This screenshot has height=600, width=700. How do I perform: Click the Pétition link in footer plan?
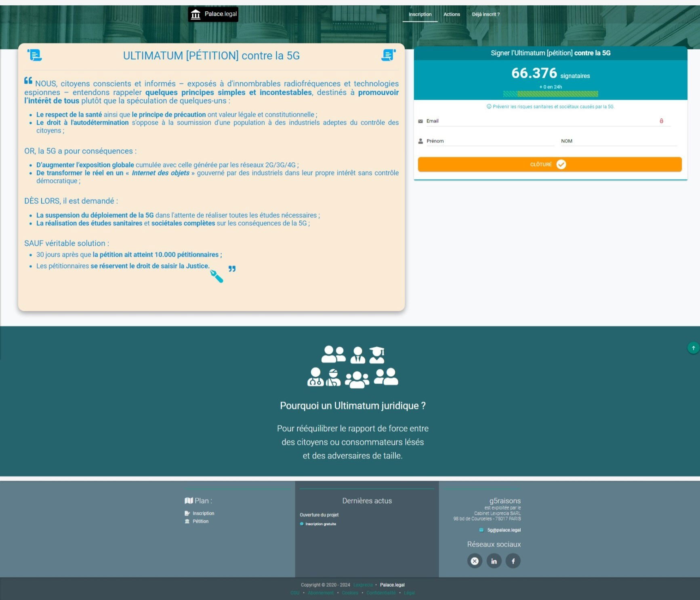200,521
